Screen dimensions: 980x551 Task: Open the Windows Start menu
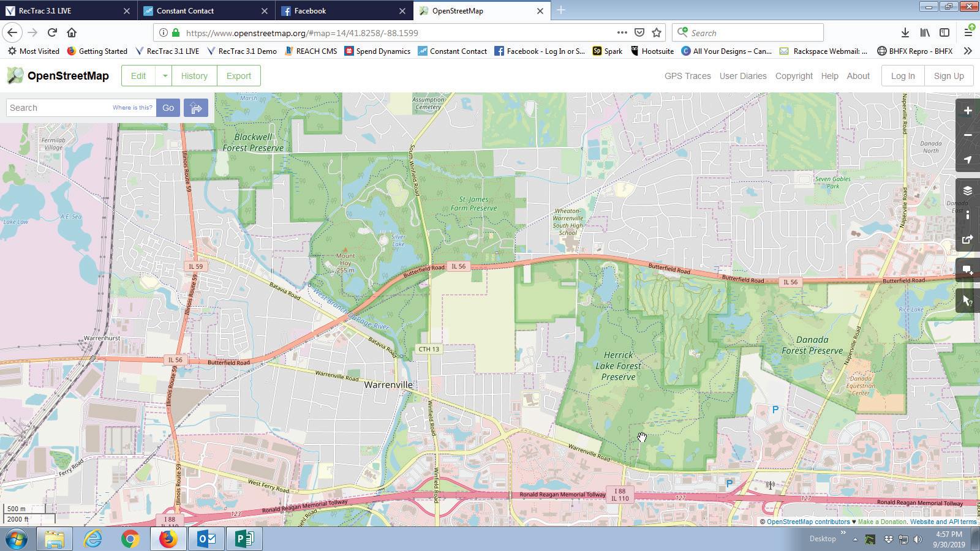[17, 539]
